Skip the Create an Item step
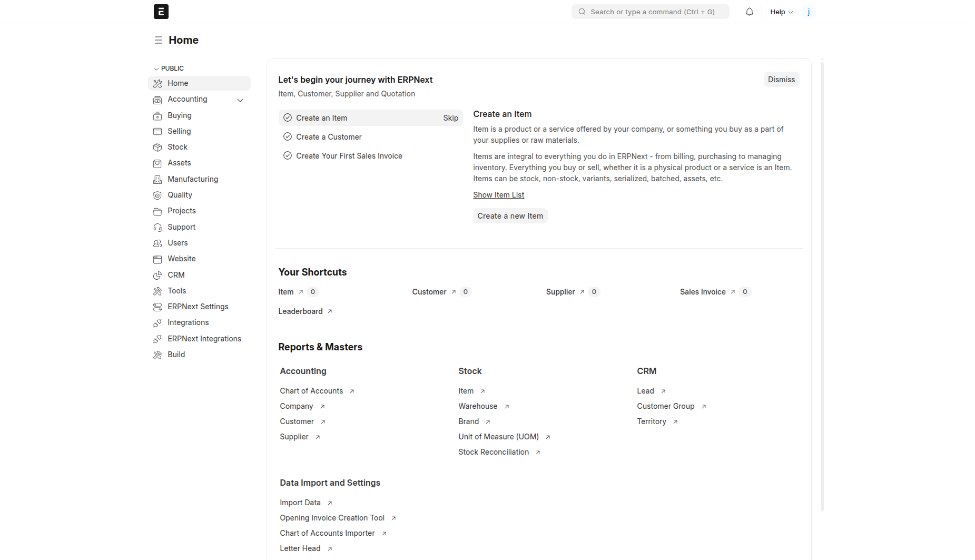975x560 pixels. coord(450,118)
